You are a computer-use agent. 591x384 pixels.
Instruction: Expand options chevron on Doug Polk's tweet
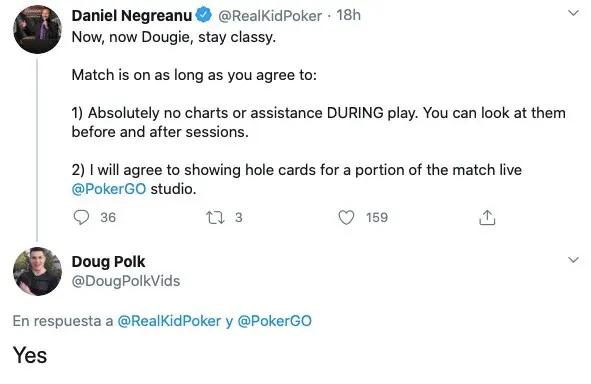(x=573, y=260)
